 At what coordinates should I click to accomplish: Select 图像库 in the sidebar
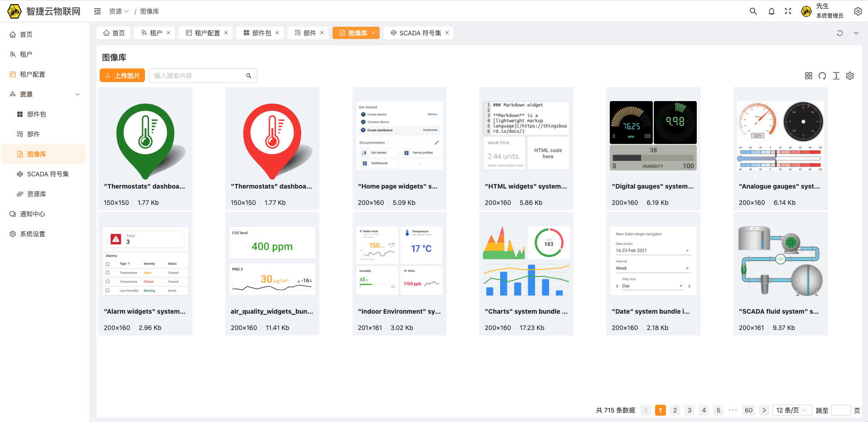coord(44,154)
